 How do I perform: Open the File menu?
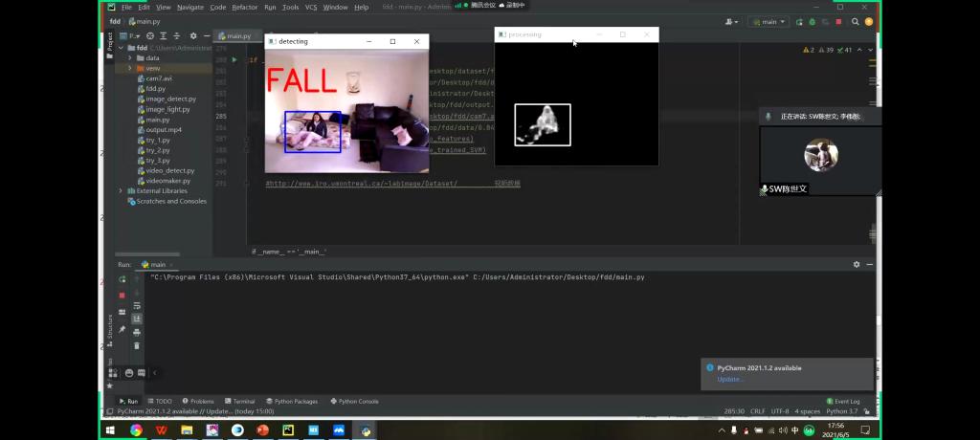127,7
